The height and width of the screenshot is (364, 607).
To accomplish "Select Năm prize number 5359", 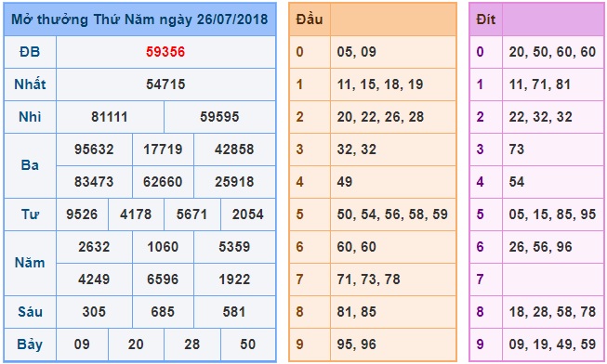I will pos(234,247).
